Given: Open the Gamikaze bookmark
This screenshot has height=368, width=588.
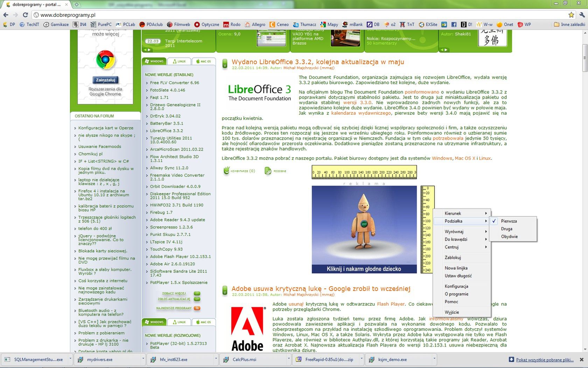Looking at the screenshot, I should tap(56, 25).
